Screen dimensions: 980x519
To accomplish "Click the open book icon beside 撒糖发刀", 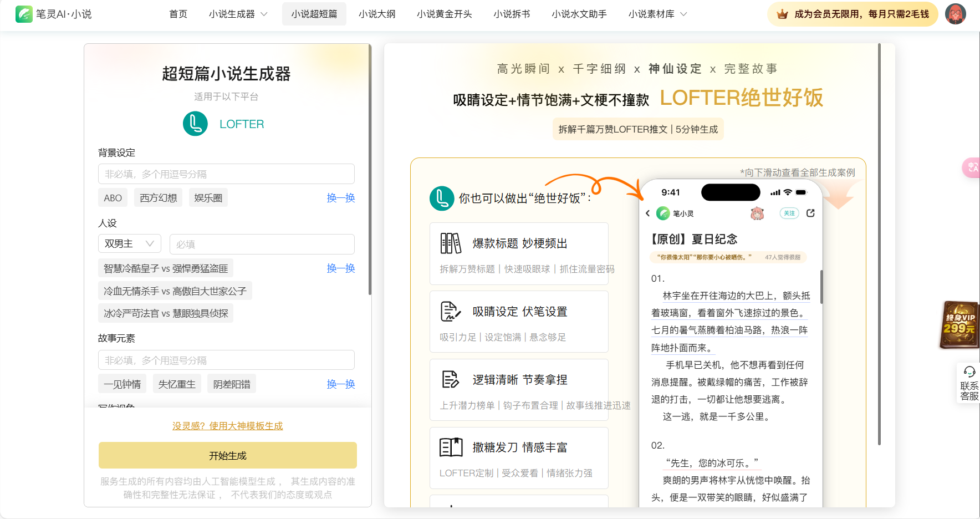I will (451, 447).
